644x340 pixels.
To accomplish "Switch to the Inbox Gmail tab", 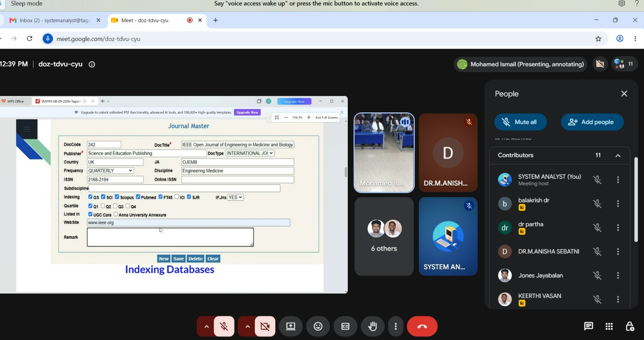I will click(55, 20).
